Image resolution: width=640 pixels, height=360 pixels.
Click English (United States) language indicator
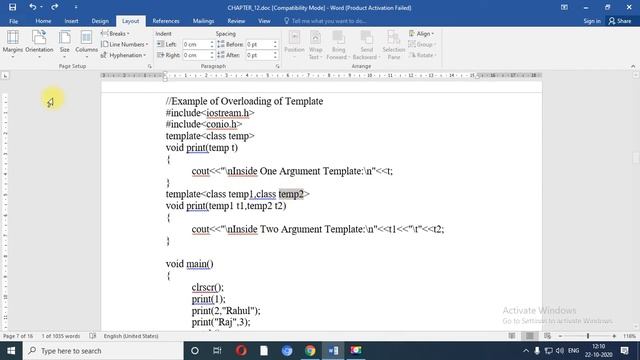click(131, 336)
